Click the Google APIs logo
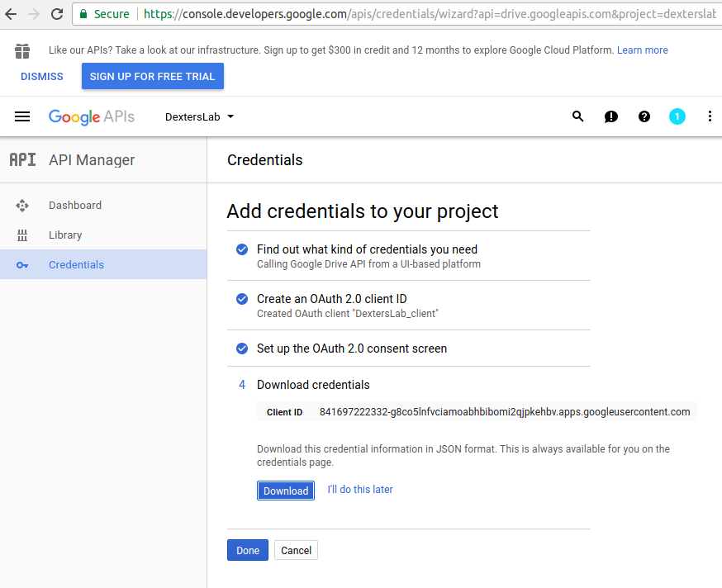 (x=92, y=117)
